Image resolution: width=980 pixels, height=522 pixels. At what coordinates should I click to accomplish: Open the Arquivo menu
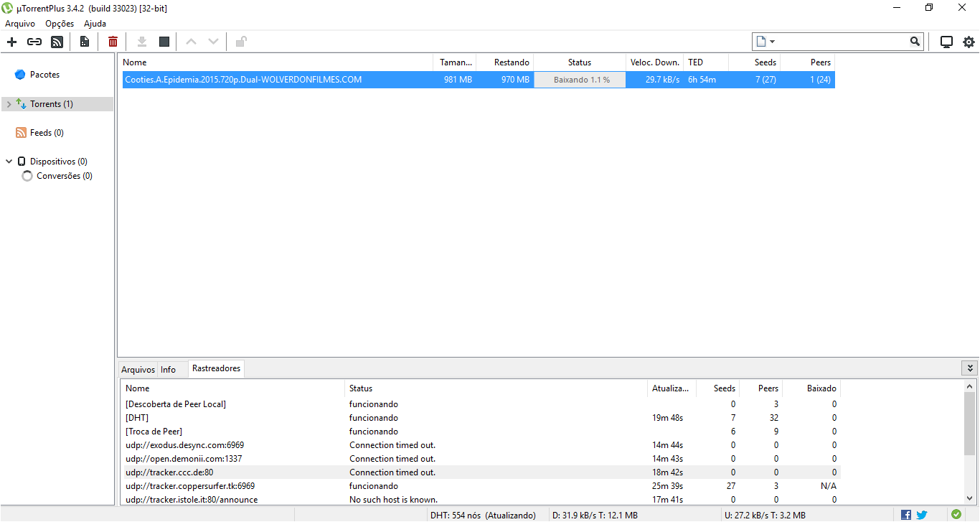(x=20, y=24)
